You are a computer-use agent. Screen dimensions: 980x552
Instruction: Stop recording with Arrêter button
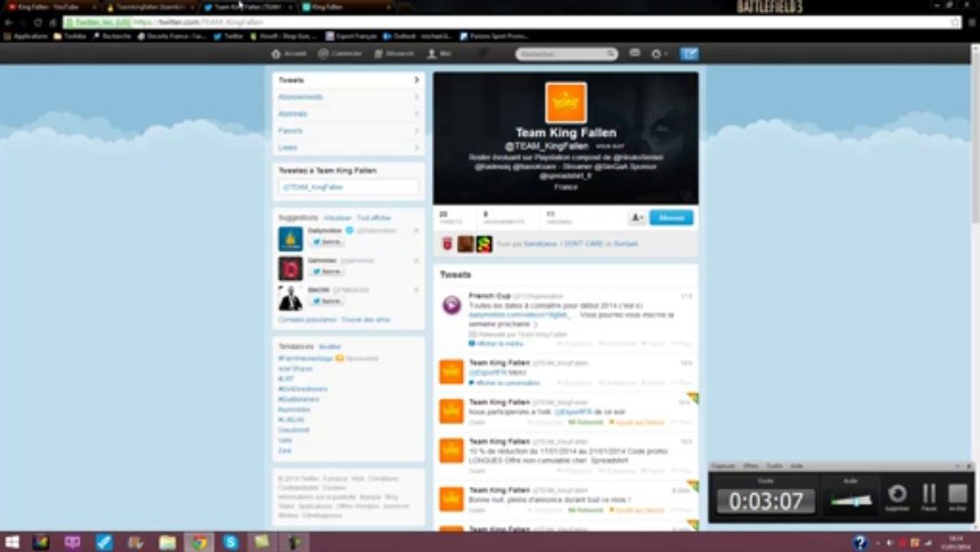(958, 497)
